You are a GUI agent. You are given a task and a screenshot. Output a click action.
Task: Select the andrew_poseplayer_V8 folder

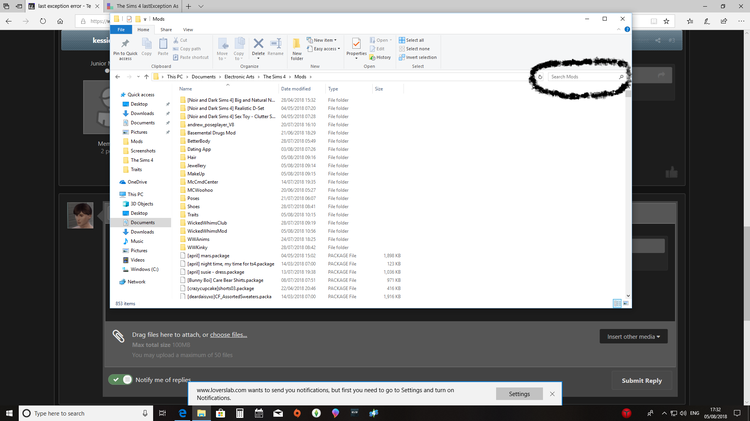(x=210, y=125)
